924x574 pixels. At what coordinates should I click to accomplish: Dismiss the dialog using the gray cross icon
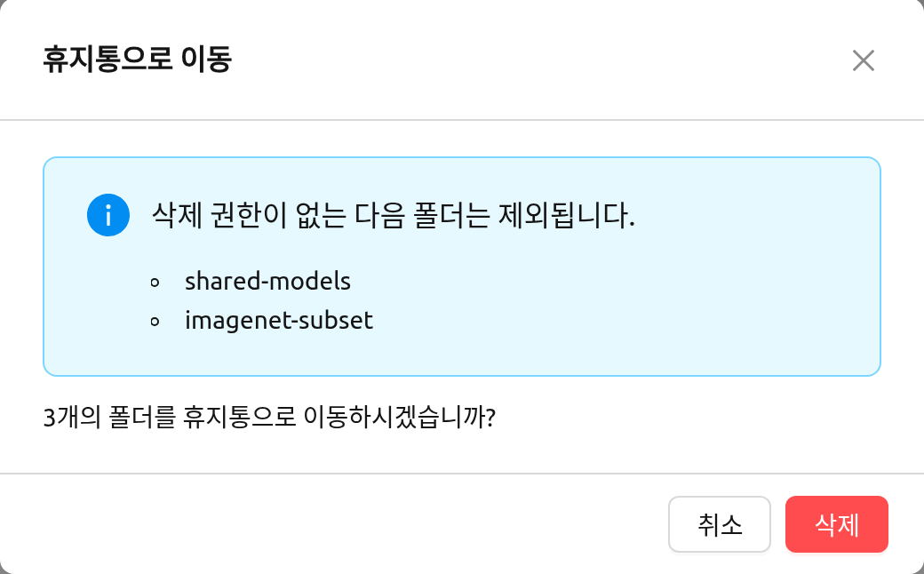click(x=864, y=60)
